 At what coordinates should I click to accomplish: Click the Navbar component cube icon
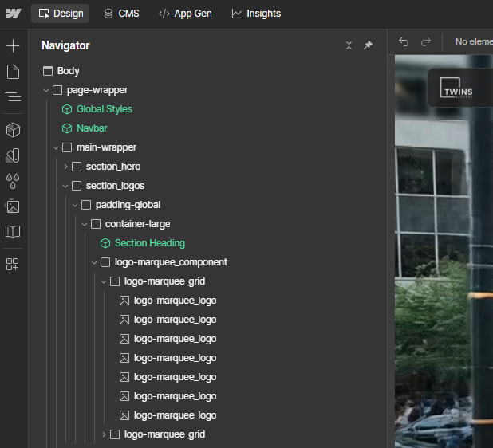point(67,128)
